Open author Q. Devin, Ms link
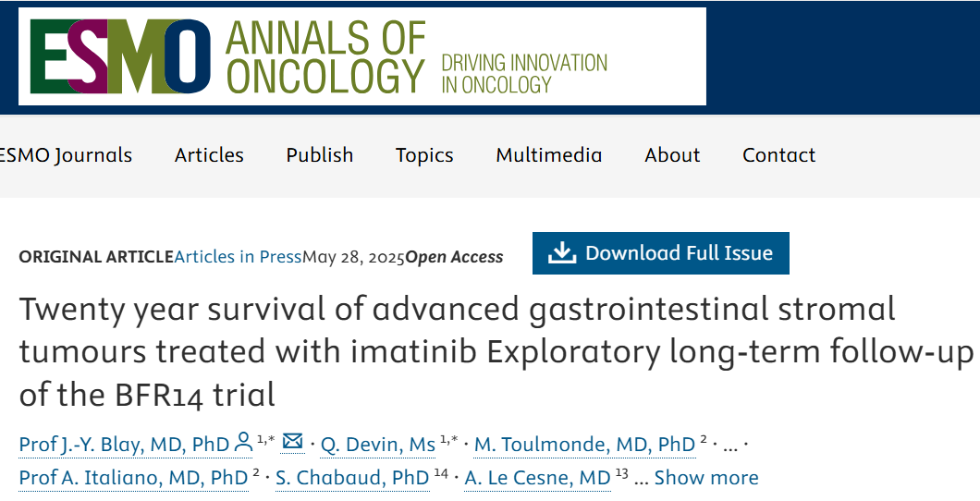 377,445
